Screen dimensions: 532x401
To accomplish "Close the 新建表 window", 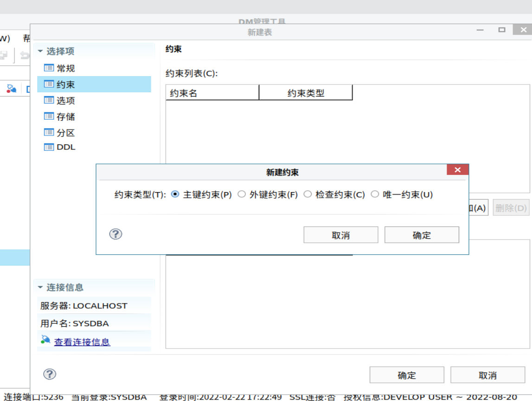I will (x=523, y=30).
